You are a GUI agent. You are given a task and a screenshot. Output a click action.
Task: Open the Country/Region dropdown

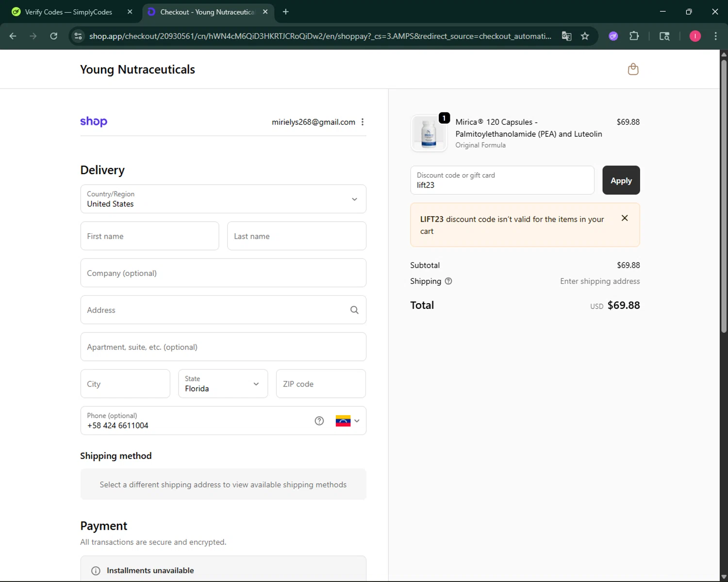223,199
